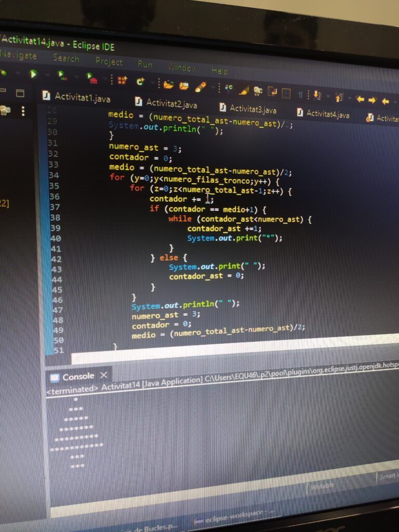Click line number 46 in the gutter
Image resolution: width=399 pixels, height=532 pixels.
(x=57, y=300)
